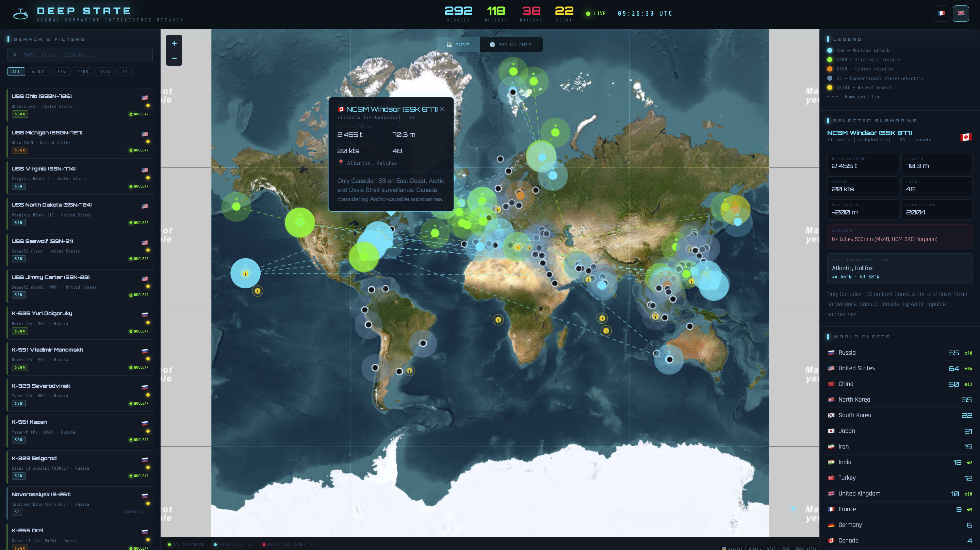Switch to the Map view tab
This screenshot has height=550, width=980.
point(458,45)
